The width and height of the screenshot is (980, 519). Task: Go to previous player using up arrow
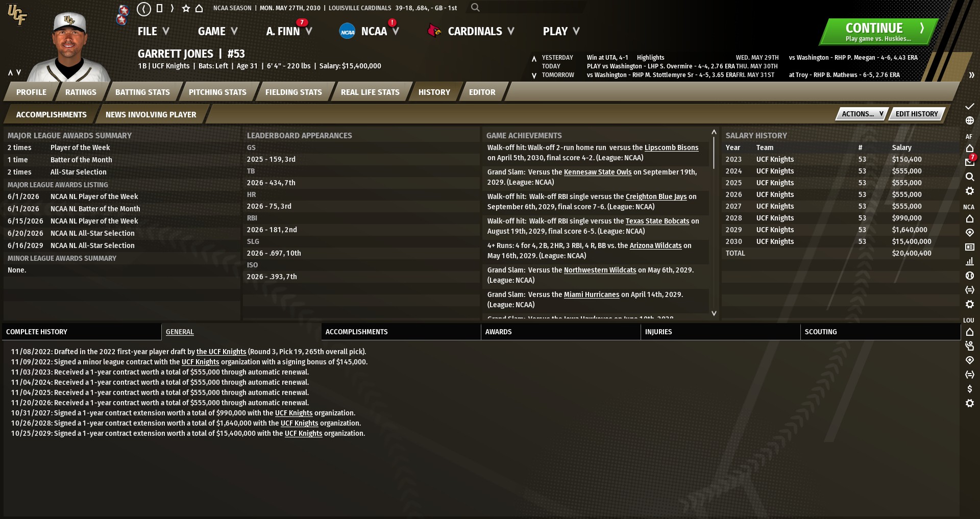[x=10, y=72]
